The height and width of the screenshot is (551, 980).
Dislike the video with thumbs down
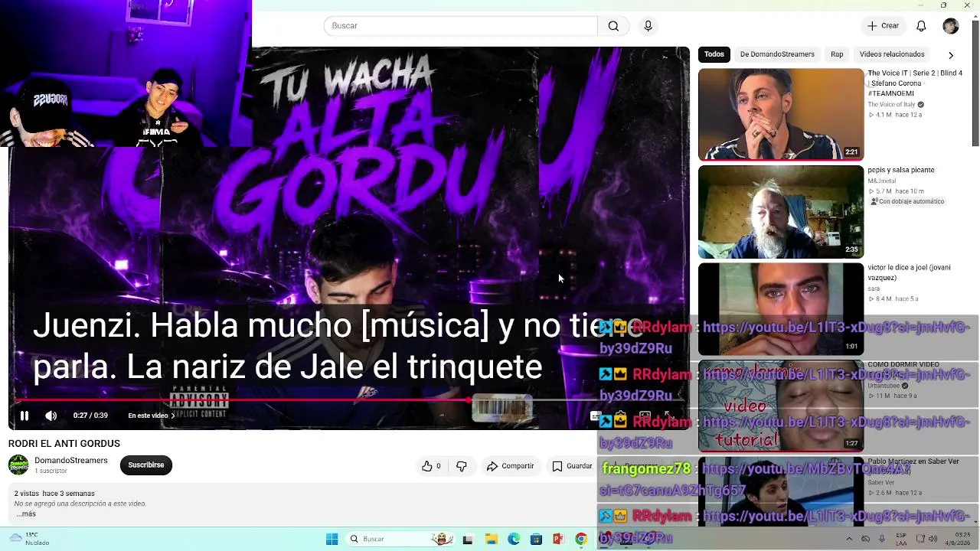tap(461, 466)
